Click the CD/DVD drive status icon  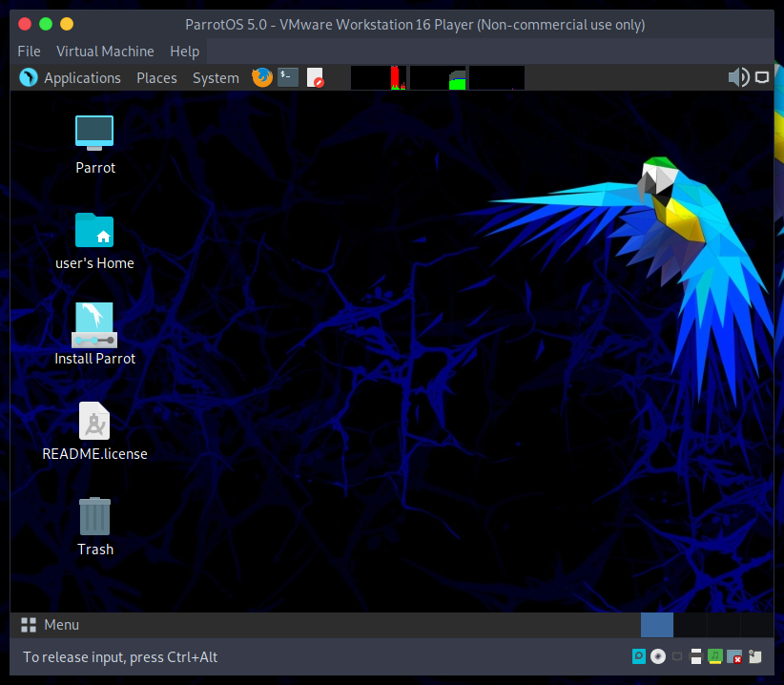tap(658, 656)
